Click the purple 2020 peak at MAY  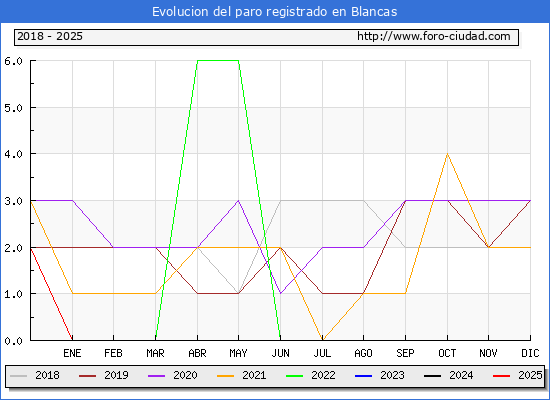tap(239, 201)
